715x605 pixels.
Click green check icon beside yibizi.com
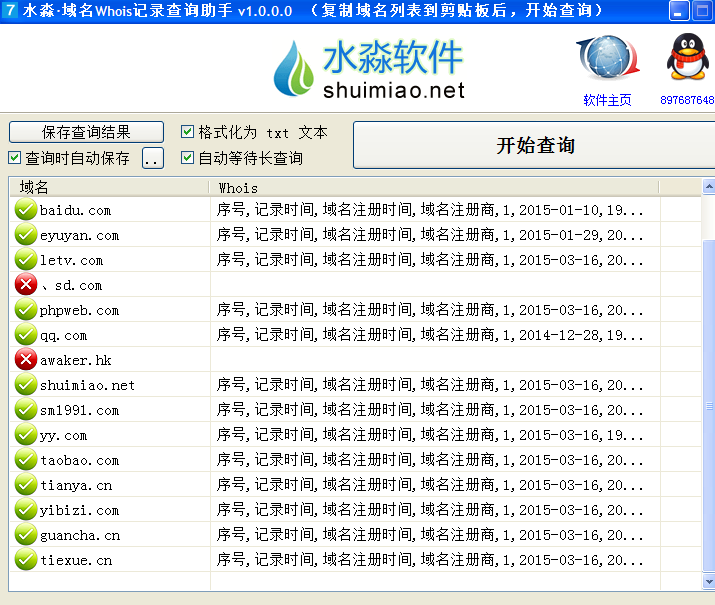[x=26, y=509]
